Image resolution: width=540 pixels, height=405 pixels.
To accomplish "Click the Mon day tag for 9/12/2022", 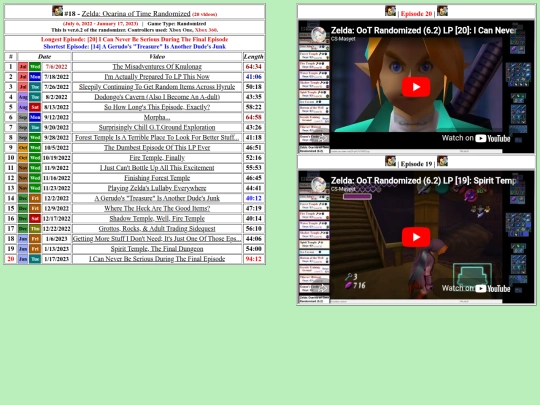I will [x=35, y=117].
